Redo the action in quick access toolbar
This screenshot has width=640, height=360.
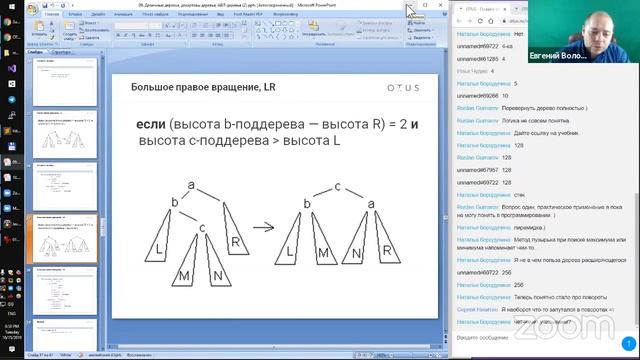point(63,6)
